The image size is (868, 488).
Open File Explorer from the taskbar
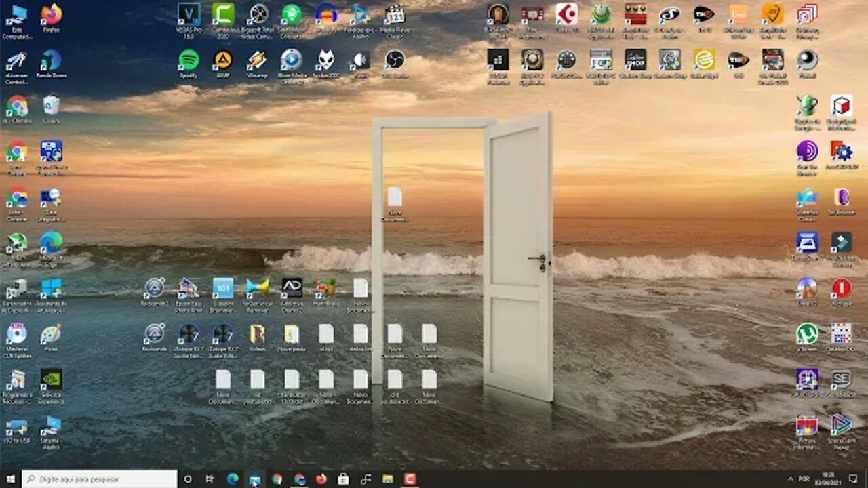tap(388, 479)
